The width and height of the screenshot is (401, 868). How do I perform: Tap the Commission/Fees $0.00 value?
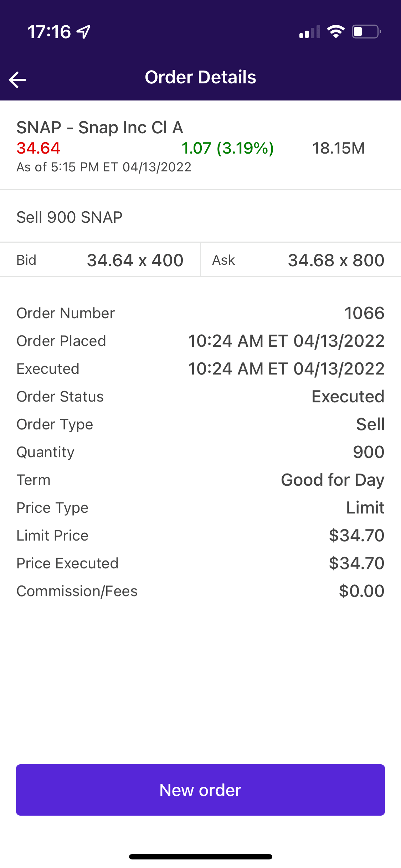click(361, 591)
